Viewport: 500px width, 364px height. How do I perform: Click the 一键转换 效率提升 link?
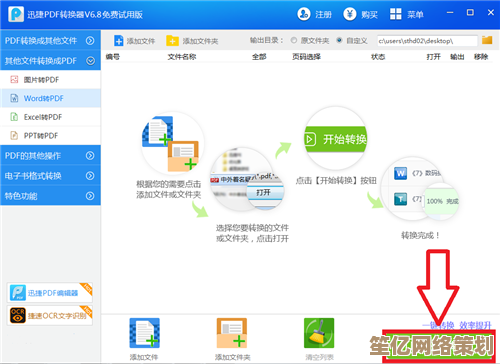tap(457, 325)
